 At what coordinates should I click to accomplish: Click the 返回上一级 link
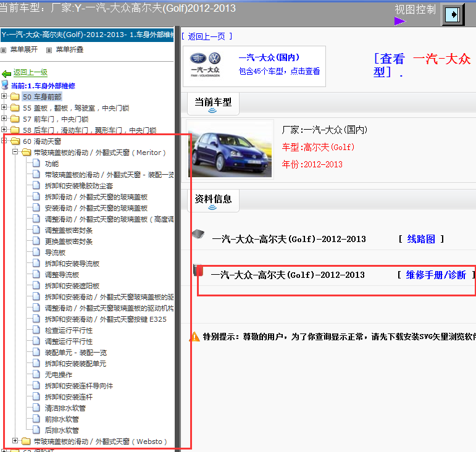[x=30, y=72]
